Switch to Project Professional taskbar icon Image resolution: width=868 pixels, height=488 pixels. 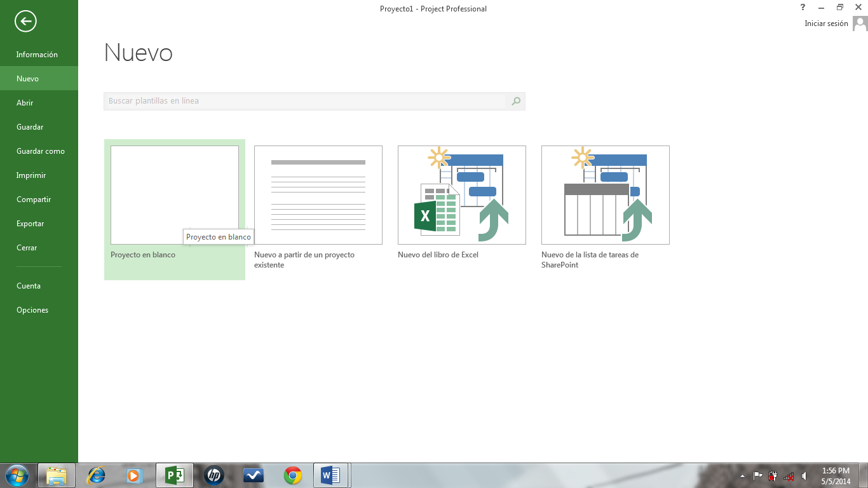click(x=175, y=475)
